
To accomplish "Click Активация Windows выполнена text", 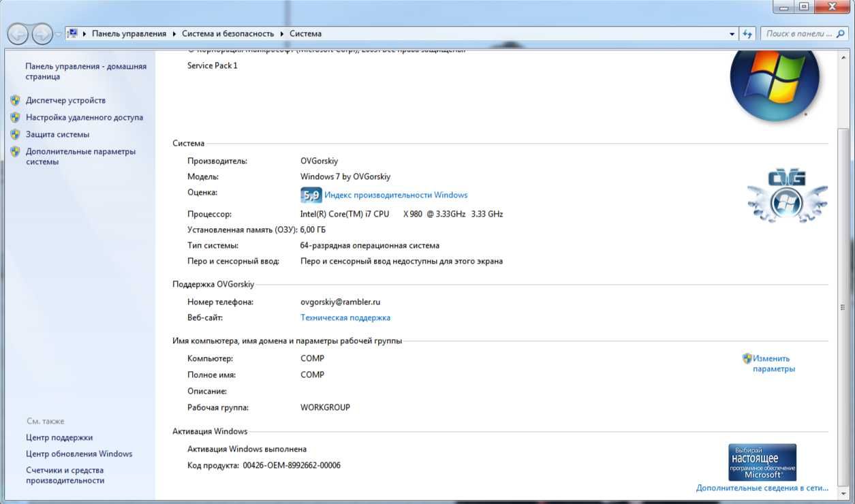I will pyautogui.click(x=247, y=449).
